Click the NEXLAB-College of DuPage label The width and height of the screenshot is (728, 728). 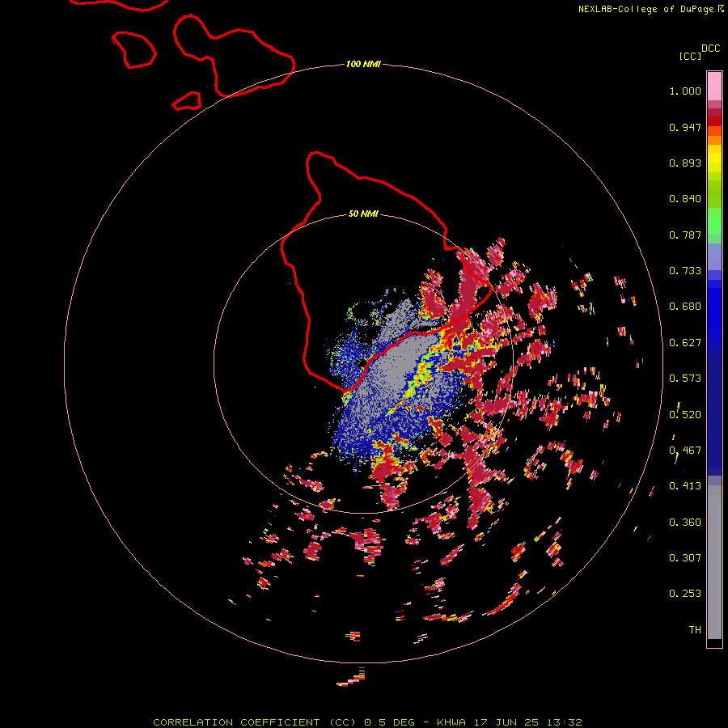tap(645, 9)
